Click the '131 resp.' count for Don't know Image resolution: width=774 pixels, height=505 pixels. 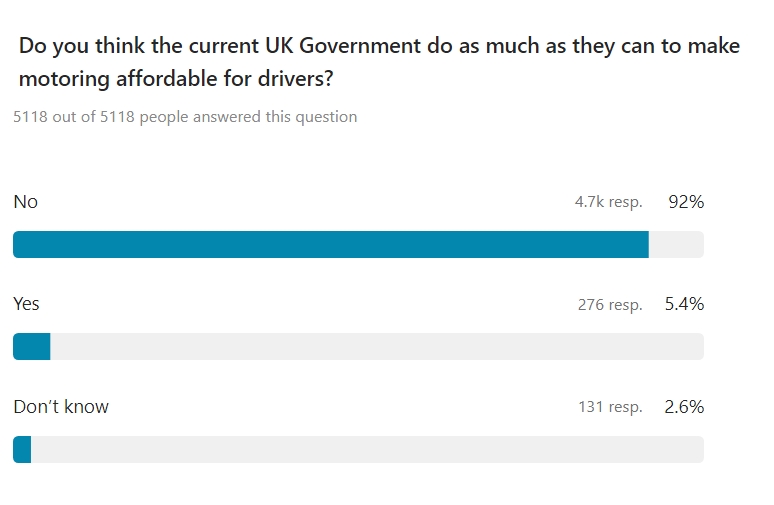[611, 407]
